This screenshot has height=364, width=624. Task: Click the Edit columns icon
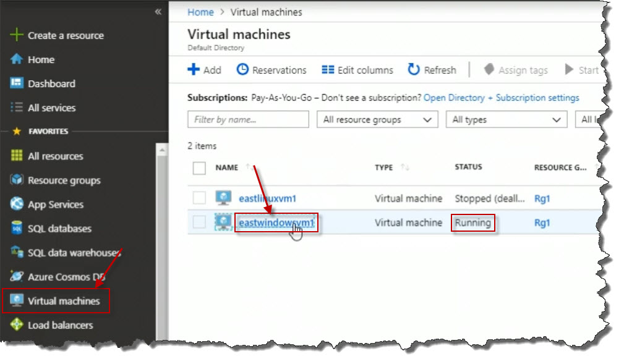pos(328,70)
